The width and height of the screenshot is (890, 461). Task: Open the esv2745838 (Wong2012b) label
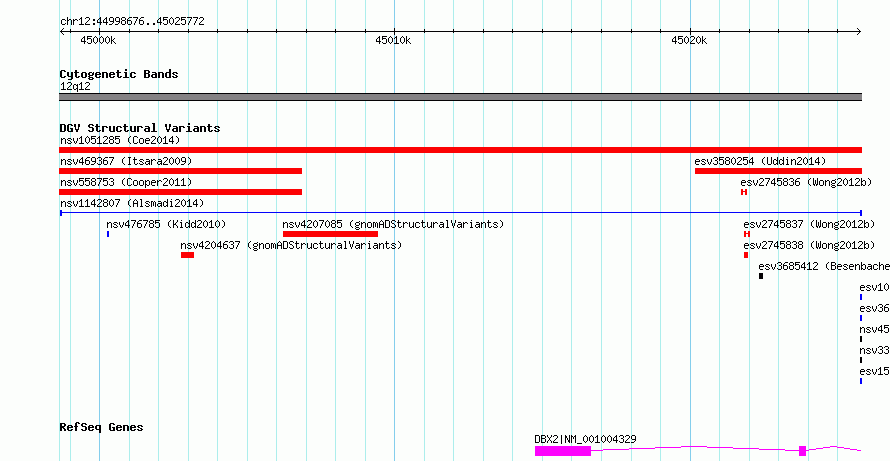[810, 245]
